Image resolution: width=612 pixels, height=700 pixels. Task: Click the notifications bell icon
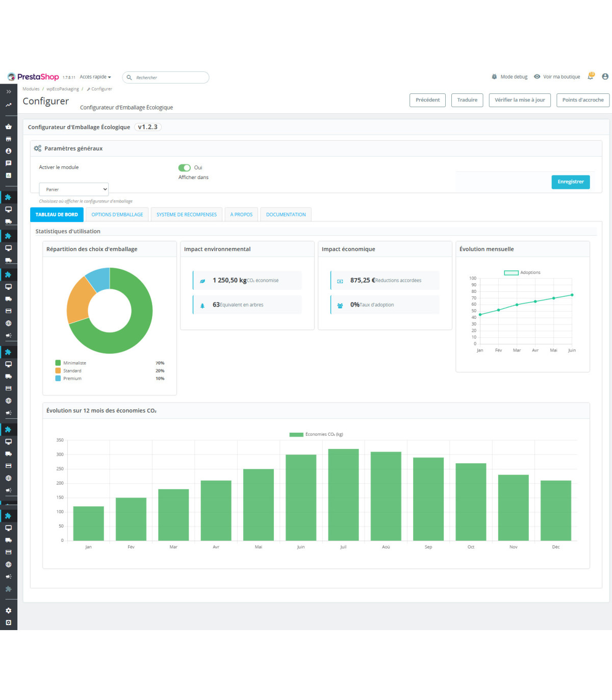591,77
